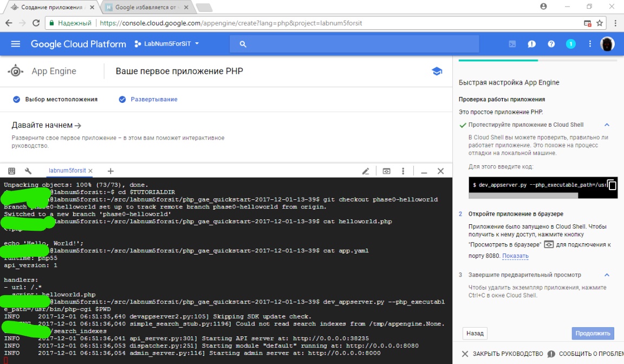Select the Выбор местоположения step
The width and height of the screenshot is (624, 364).
(x=55, y=100)
